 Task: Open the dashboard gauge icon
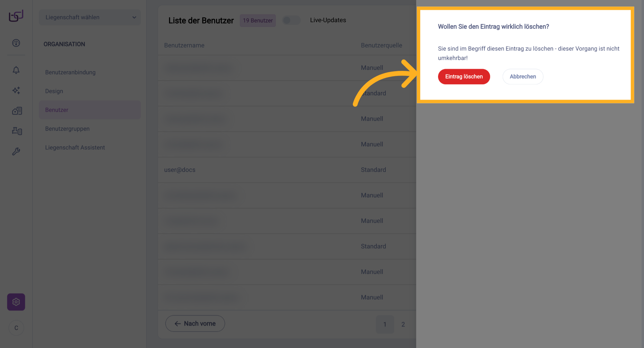[x=16, y=43]
